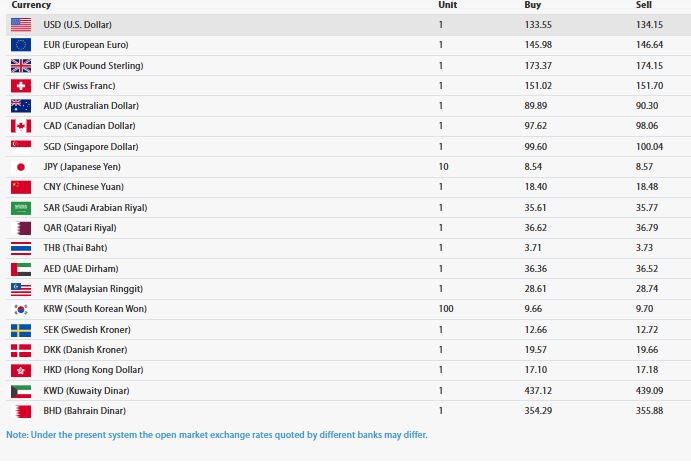Click the open market exchange rates note
Viewport: 691px width, 467px height.
point(216,435)
